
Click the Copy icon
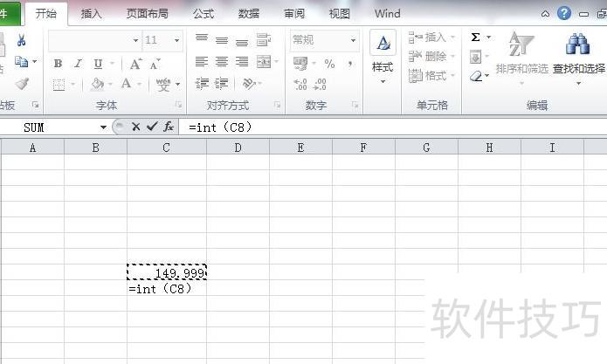(x=21, y=62)
